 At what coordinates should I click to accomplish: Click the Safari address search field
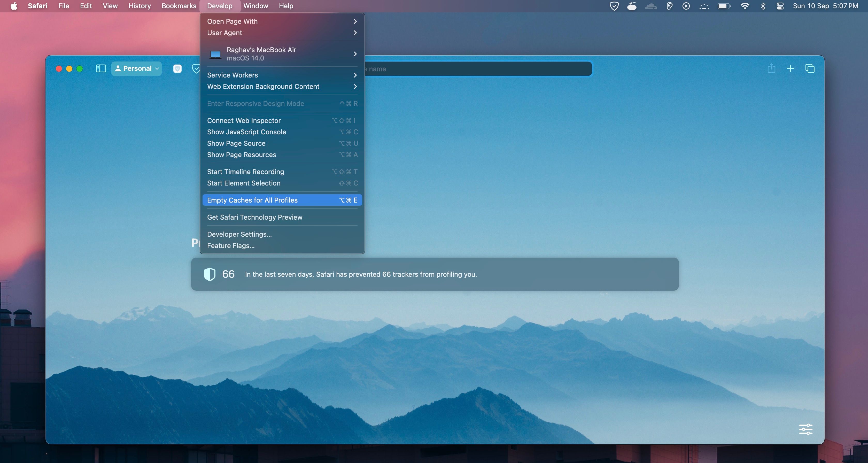click(x=478, y=69)
